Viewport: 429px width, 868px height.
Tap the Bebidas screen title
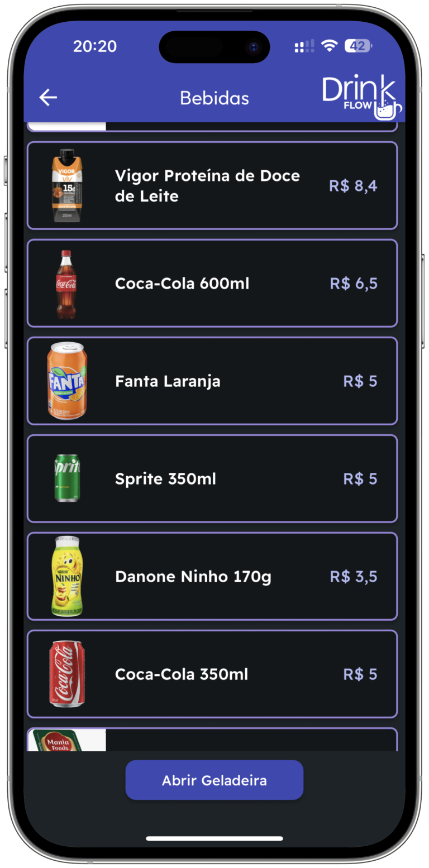pos(214,98)
